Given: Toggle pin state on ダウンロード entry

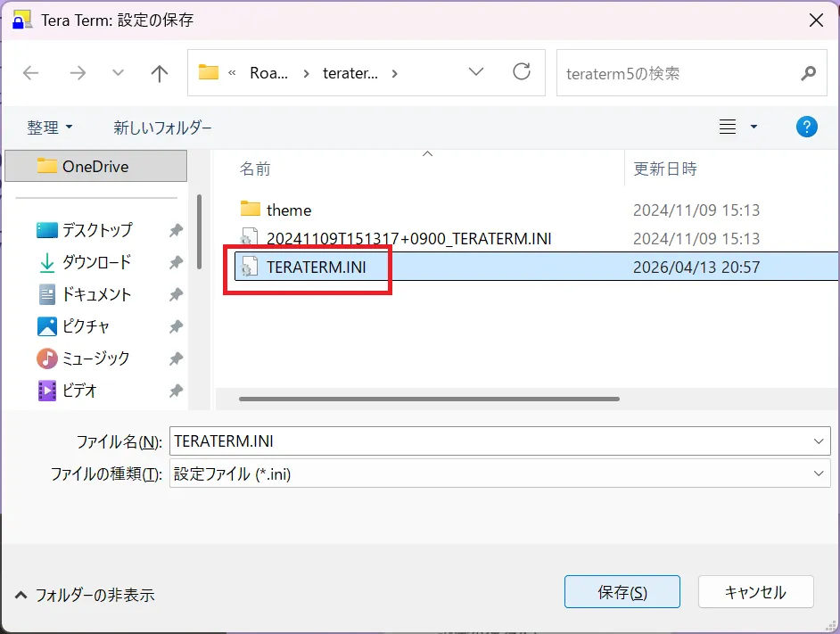Looking at the screenshot, I should pyautogui.click(x=175, y=261).
